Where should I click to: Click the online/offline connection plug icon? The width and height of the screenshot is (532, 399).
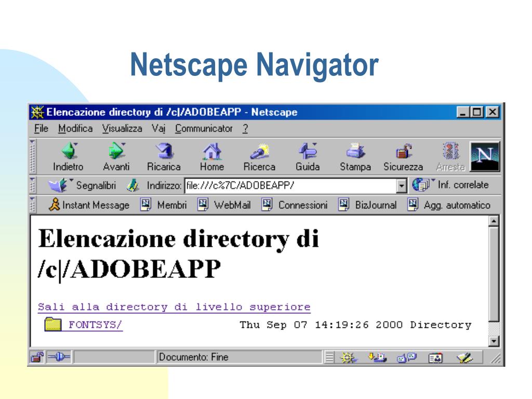coord(59,357)
